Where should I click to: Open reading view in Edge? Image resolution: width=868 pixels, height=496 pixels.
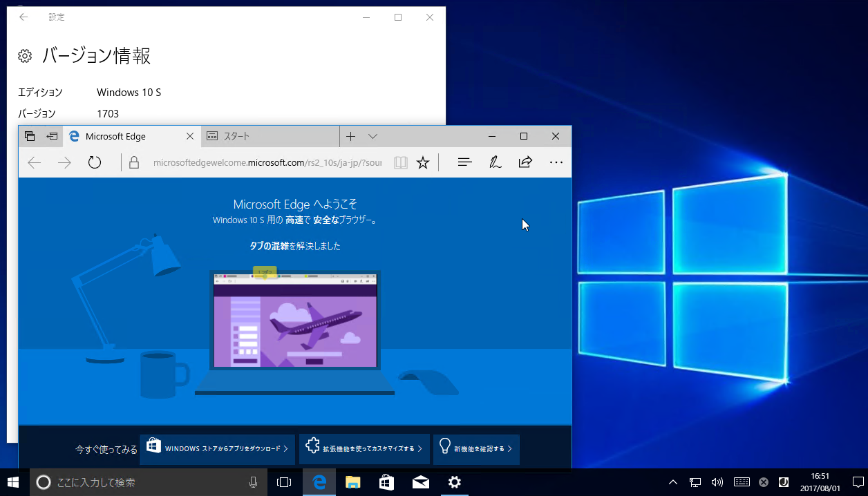pyautogui.click(x=401, y=162)
